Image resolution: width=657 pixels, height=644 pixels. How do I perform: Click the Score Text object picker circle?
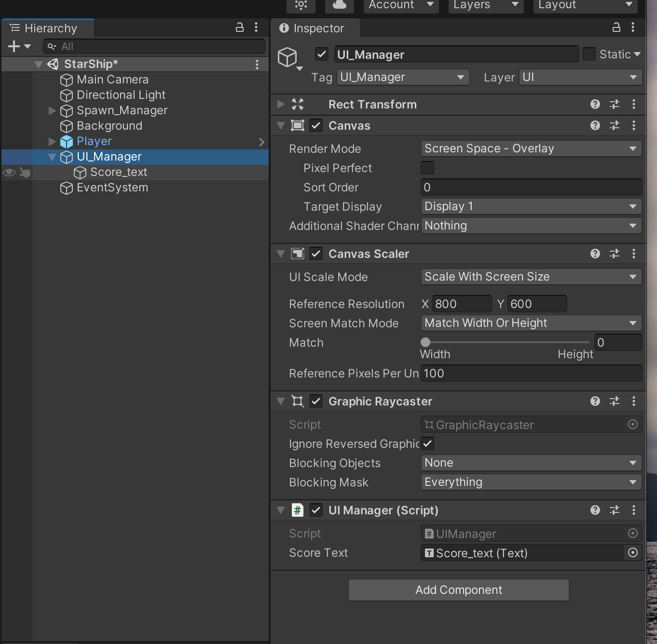632,553
